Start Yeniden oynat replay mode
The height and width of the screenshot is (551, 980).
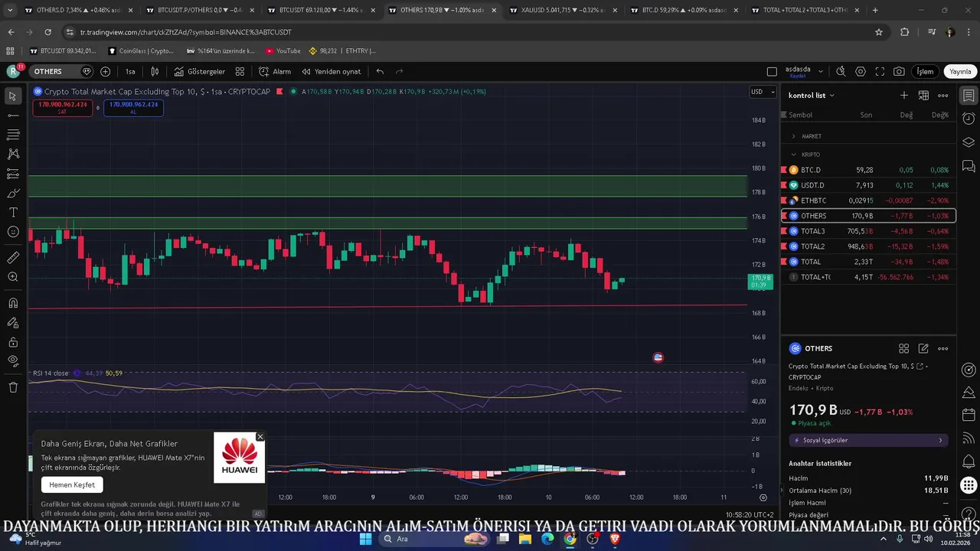click(x=331, y=71)
